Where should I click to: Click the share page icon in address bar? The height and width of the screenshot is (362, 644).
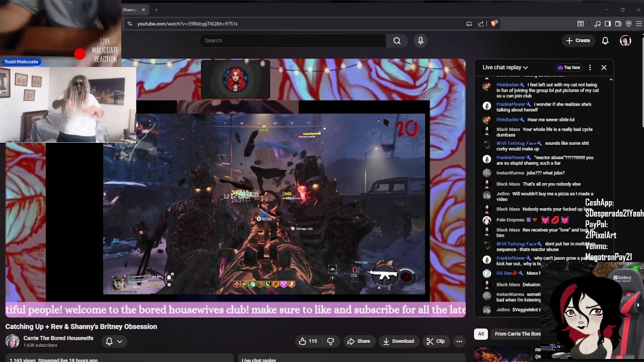[481, 24]
